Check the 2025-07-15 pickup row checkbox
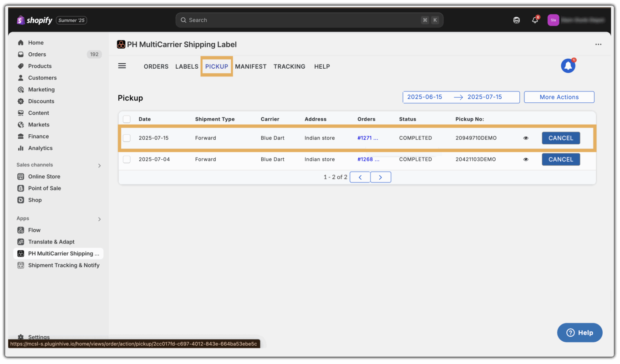The width and height of the screenshot is (620, 364). (x=127, y=138)
